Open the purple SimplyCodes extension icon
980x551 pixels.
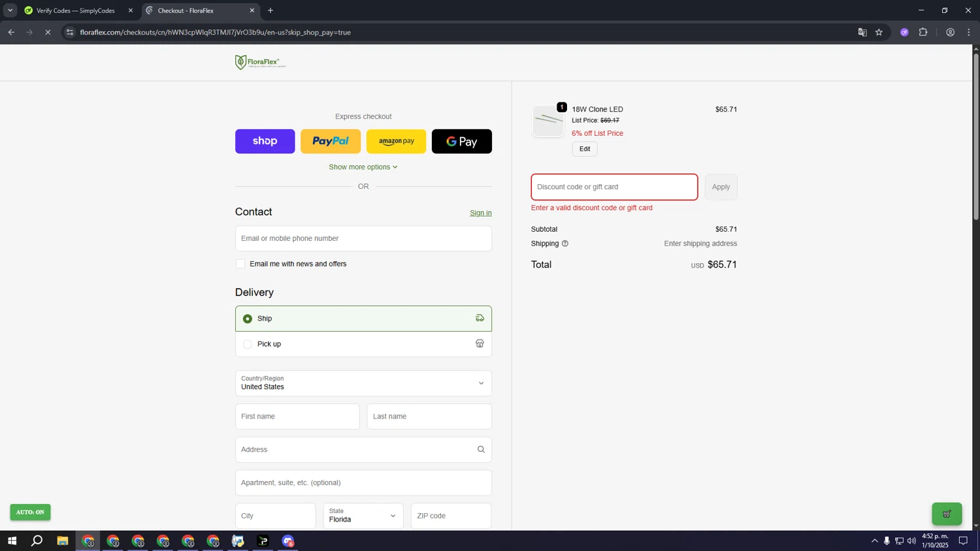click(904, 32)
